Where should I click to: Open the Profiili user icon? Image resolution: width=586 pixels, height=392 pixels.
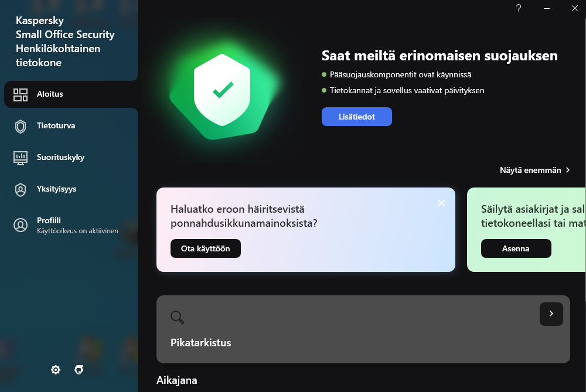point(21,226)
